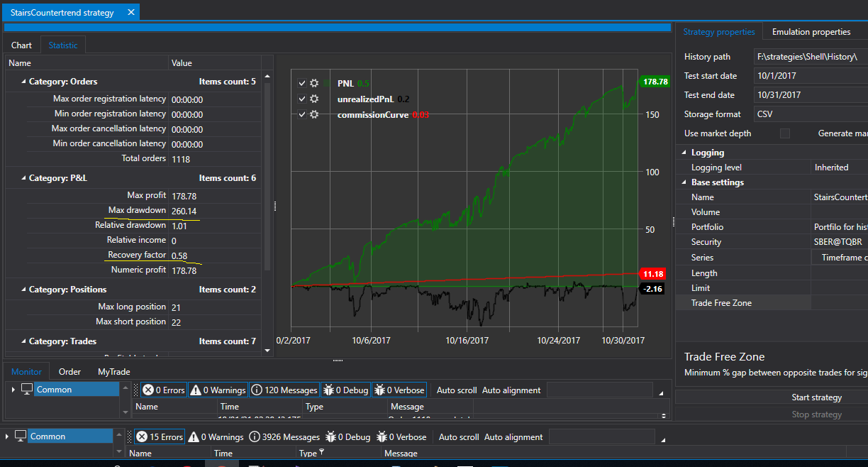
Task: Collapse the Category: Orders group
Action: (x=23, y=82)
